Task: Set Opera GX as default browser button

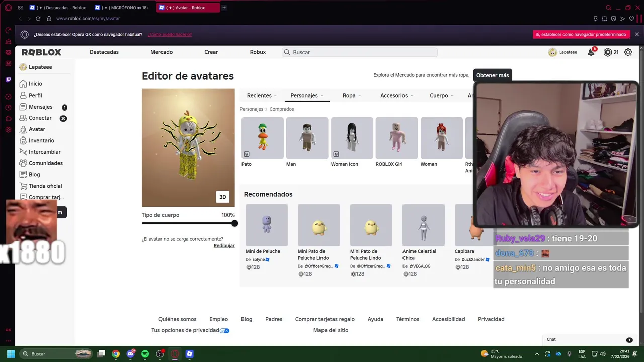Action: tap(581, 35)
